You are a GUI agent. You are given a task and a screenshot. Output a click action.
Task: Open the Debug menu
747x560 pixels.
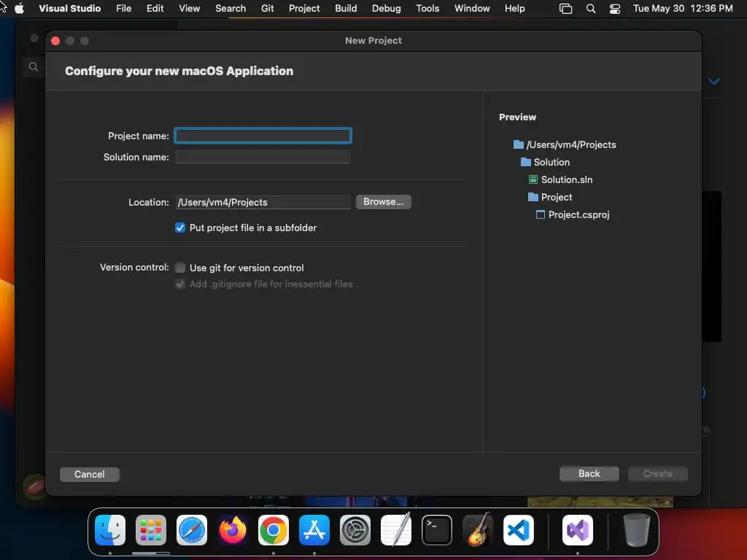pyautogui.click(x=387, y=9)
